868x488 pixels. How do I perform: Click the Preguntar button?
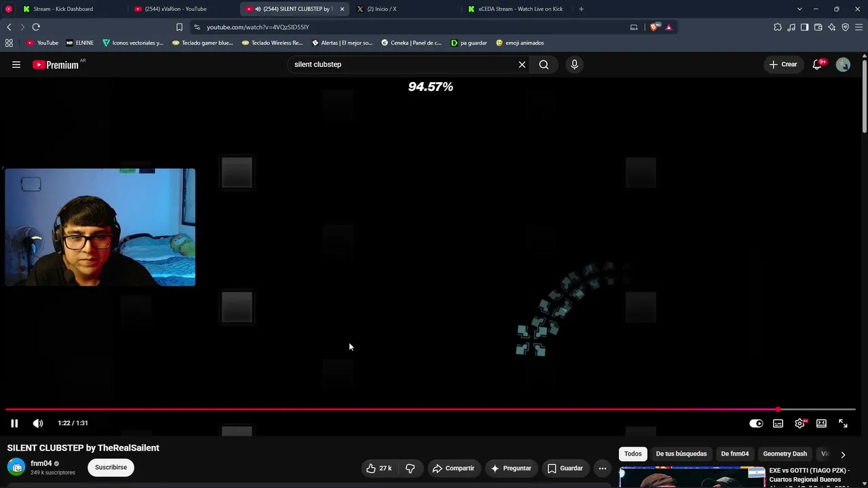tap(511, 468)
